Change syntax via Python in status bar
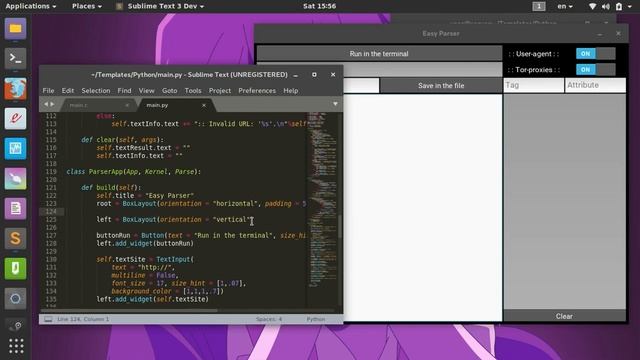This screenshot has height=360, width=640. [x=316, y=319]
